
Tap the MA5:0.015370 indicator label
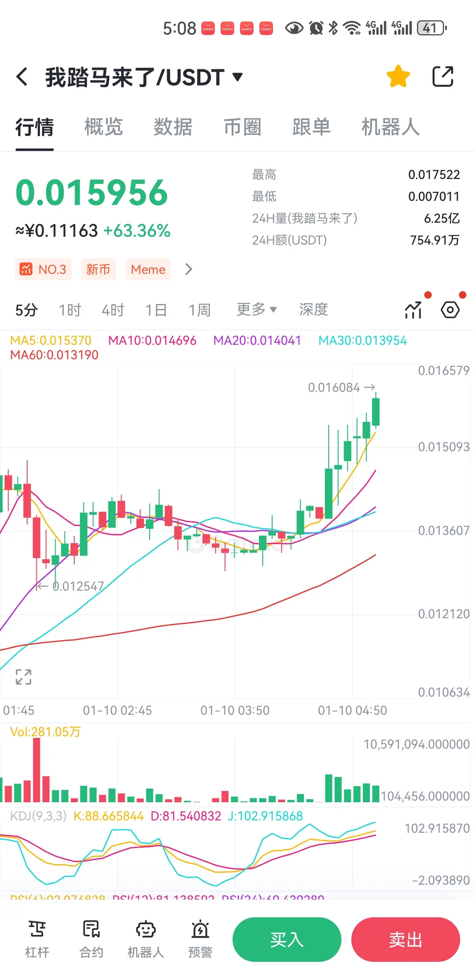pos(51,341)
